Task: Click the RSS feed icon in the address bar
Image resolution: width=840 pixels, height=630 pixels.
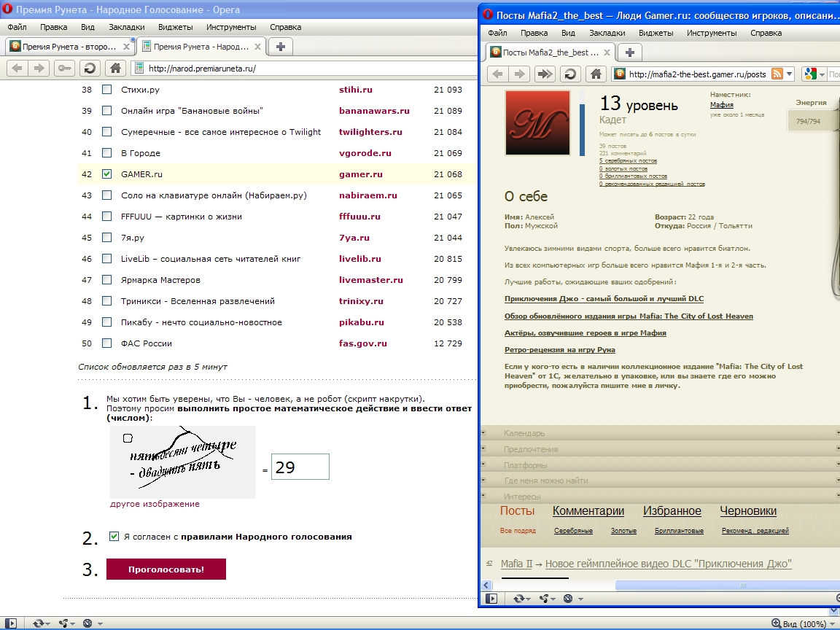Action: [777, 74]
